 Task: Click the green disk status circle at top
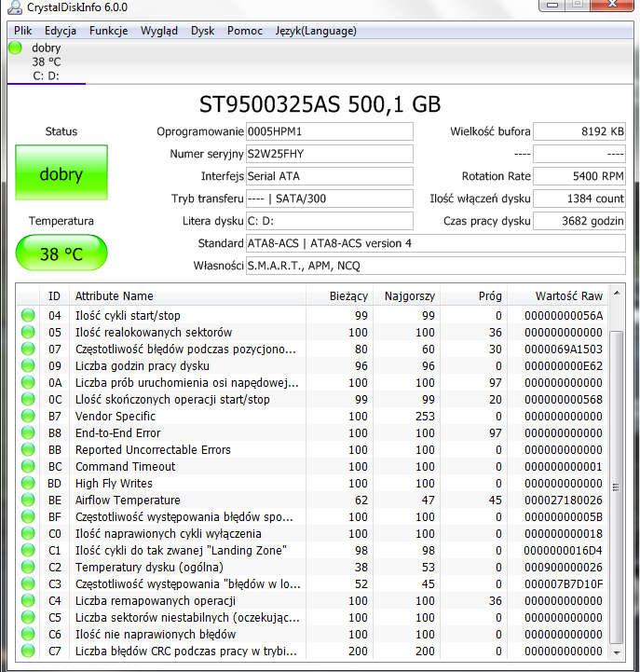15,48
